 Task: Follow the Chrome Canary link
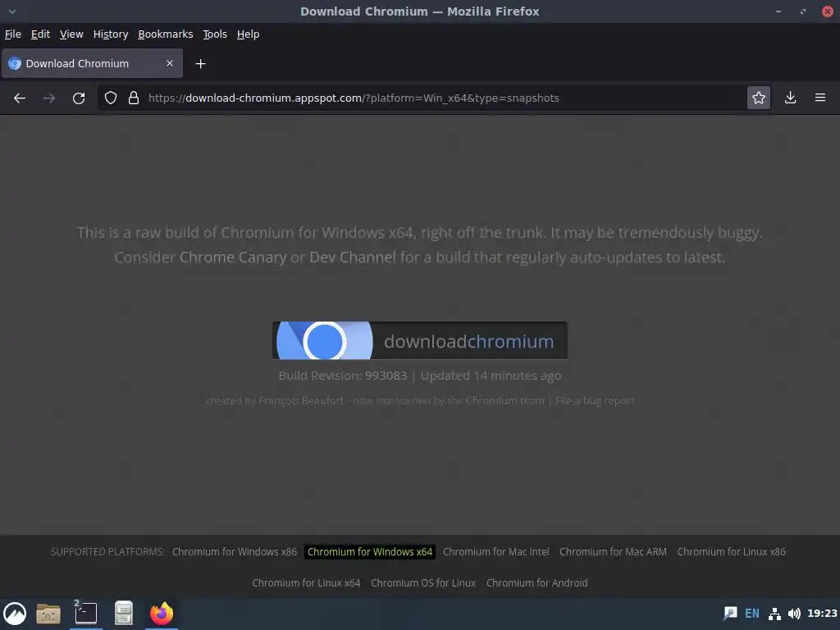(x=233, y=257)
